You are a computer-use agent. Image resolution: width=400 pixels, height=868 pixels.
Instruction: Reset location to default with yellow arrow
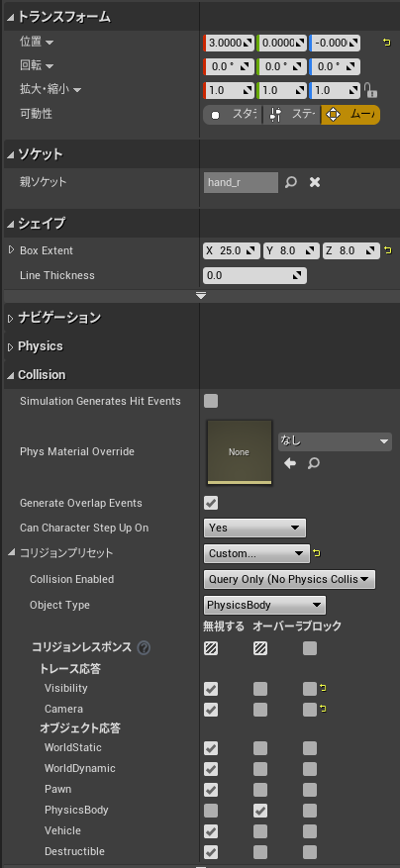click(x=387, y=43)
